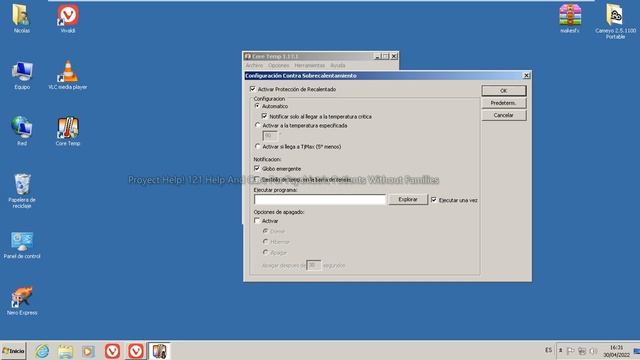This screenshot has height=360, width=640.
Task: Enable Activar under Opciones de apagado
Action: click(x=257, y=220)
